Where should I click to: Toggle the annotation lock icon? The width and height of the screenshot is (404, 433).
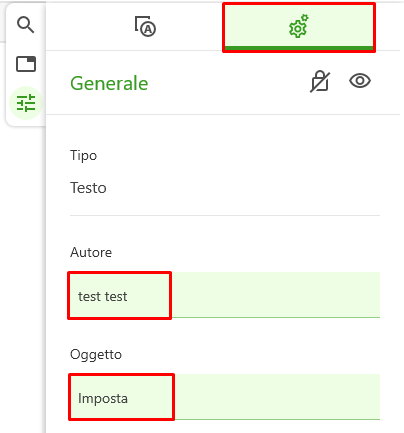click(320, 81)
